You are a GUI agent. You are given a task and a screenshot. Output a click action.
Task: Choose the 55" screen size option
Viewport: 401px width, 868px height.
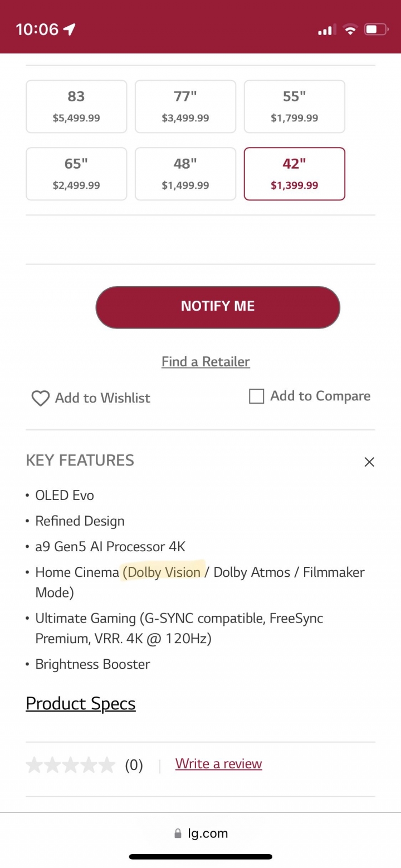(295, 106)
